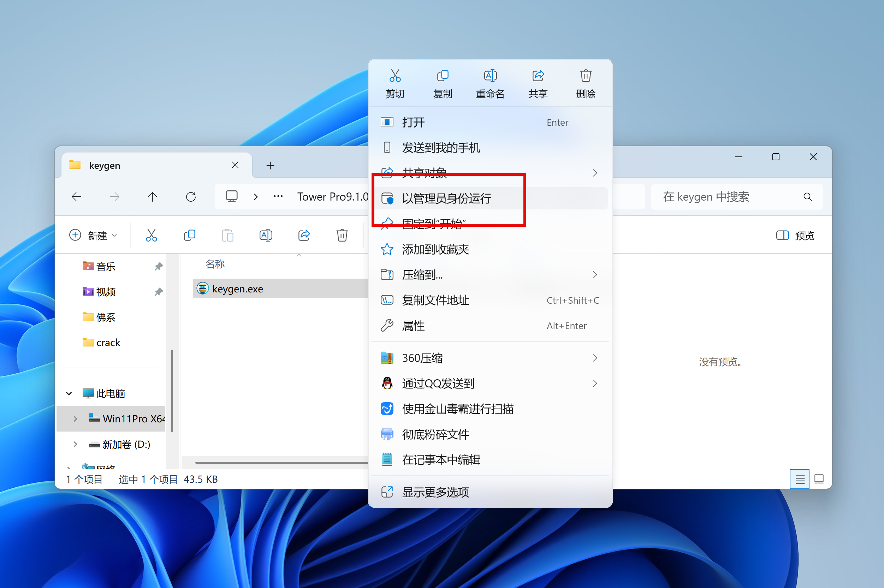Click the Copy icon in explorer toolbar
This screenshot has width=884, height=588.
(x=189, y=236)
